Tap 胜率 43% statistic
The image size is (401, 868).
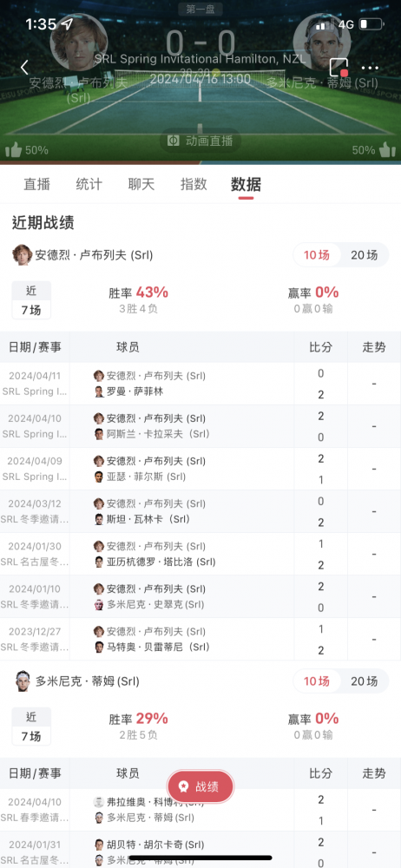click(x=139, y=293)
